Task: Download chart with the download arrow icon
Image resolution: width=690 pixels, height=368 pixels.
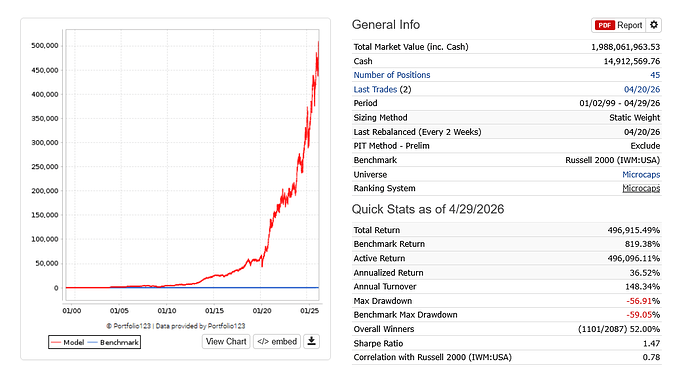Action: pos(311,341)
